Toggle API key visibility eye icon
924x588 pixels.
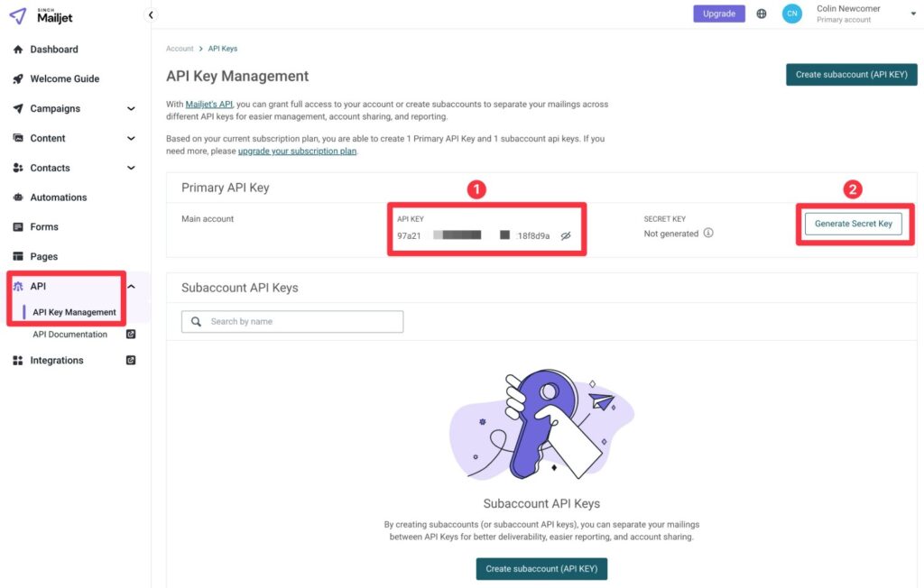pyautogui.click(x=566, y=235)
